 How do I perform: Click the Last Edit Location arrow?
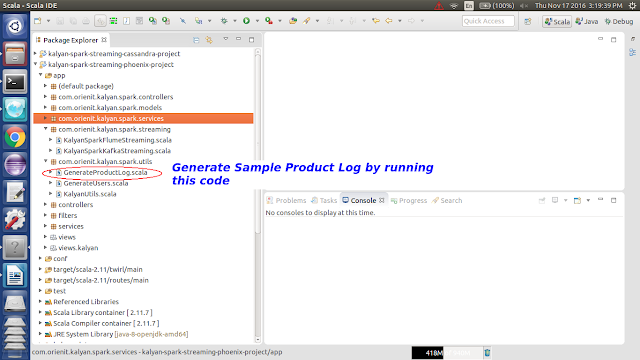tap(376, 21)
